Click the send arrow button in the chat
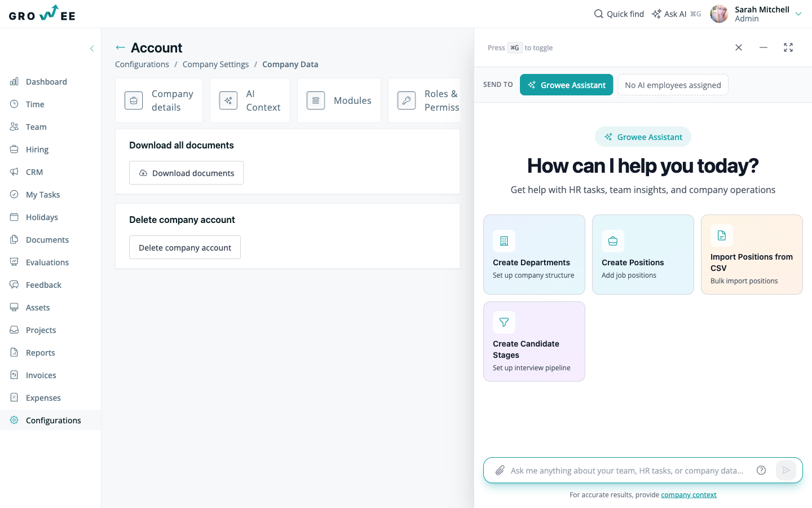 [786, 470]
